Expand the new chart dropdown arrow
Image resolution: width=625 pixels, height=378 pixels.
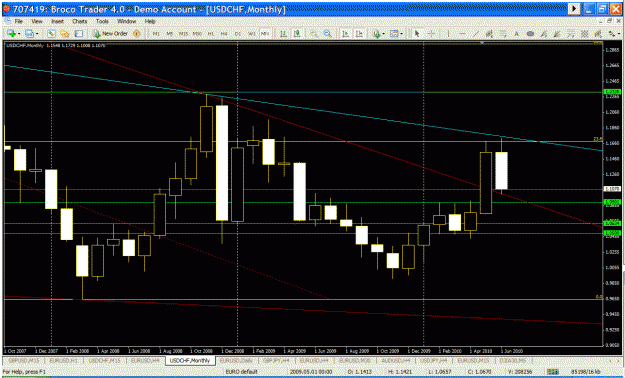coord(18,34)
